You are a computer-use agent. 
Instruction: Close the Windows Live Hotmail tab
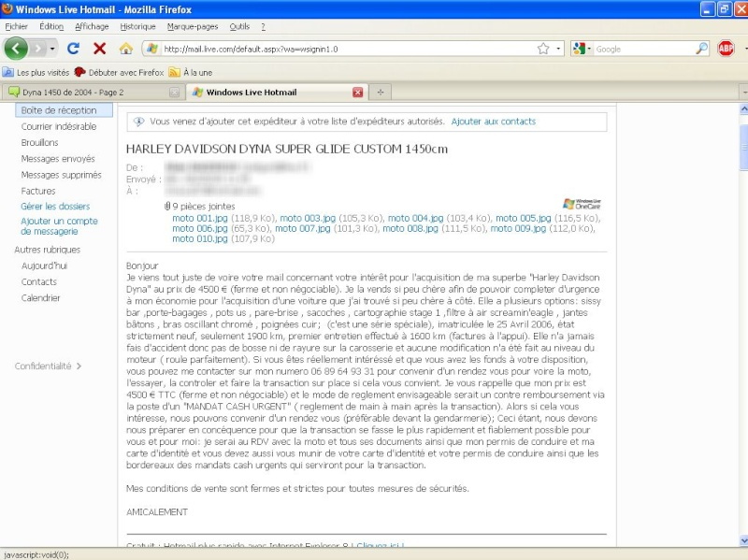point(357,92)
